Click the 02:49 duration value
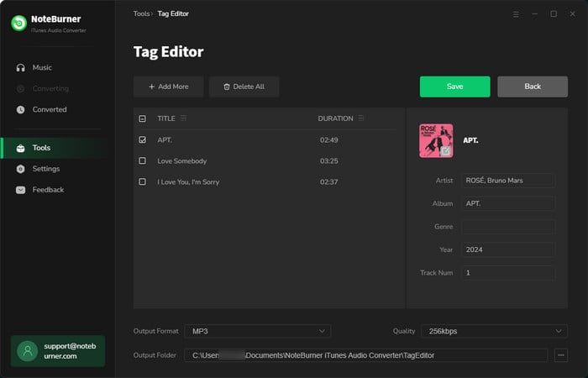 329,140
